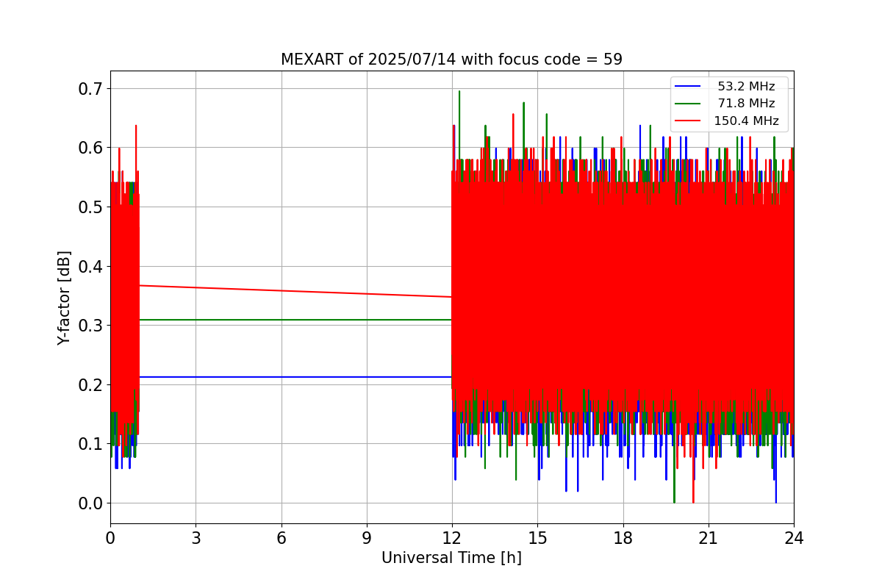Viewport: 882px width, 588px height.
Task: Select the 53.2 MHz legend label
Action: click(746, 87)
